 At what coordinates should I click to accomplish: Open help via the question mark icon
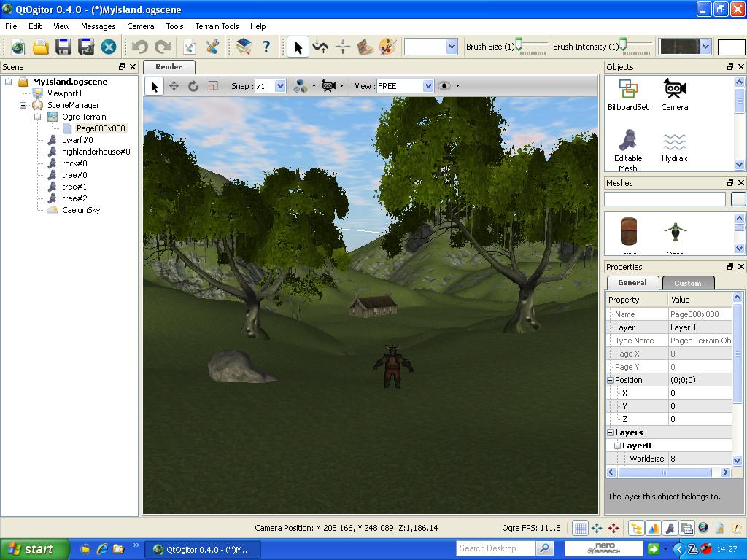click(x=266, y=47)
